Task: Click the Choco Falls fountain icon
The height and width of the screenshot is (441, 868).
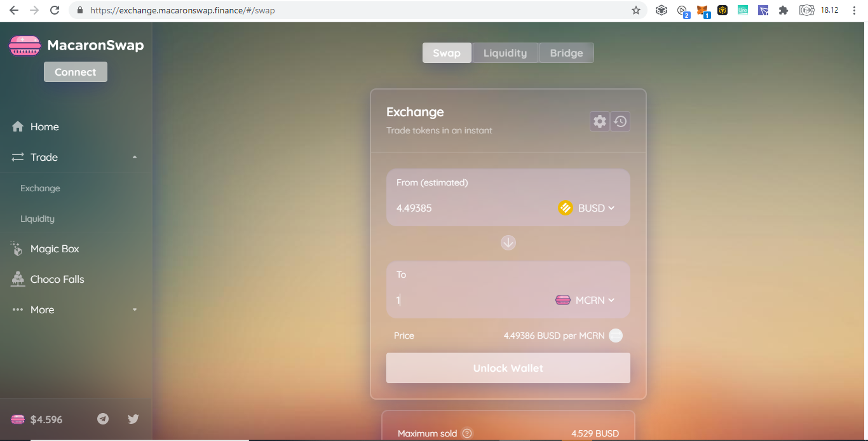Action: 18,279
